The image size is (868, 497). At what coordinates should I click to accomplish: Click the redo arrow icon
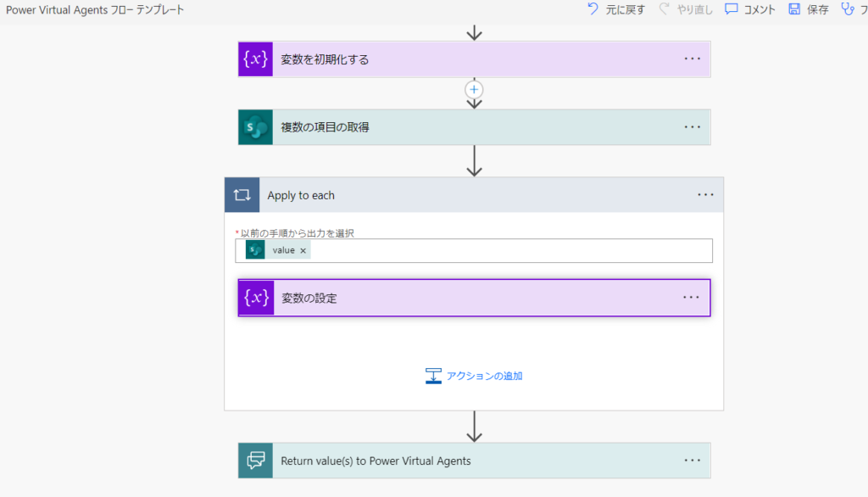click(664, 8)
